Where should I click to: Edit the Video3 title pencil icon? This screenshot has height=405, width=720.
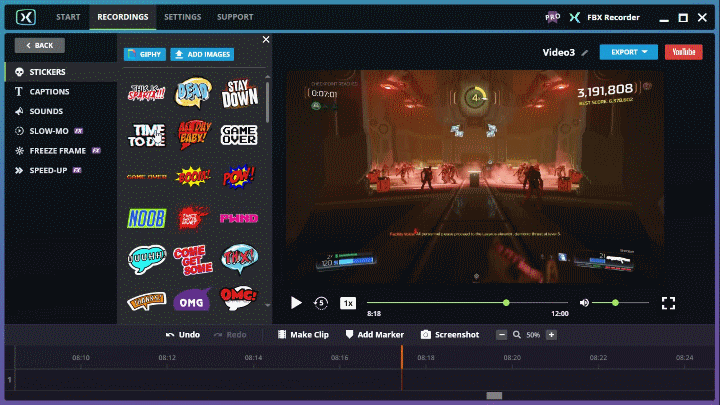(x=585, y=53)
